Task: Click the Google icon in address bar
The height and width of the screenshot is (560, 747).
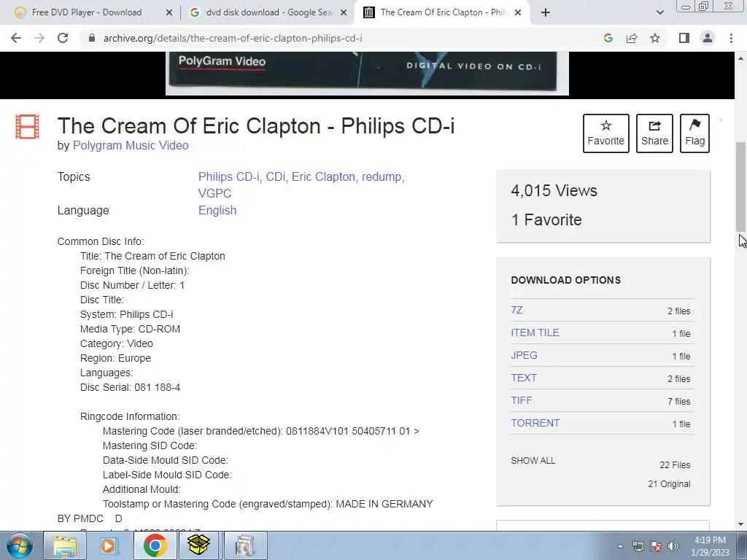Action: click(608, 38)
